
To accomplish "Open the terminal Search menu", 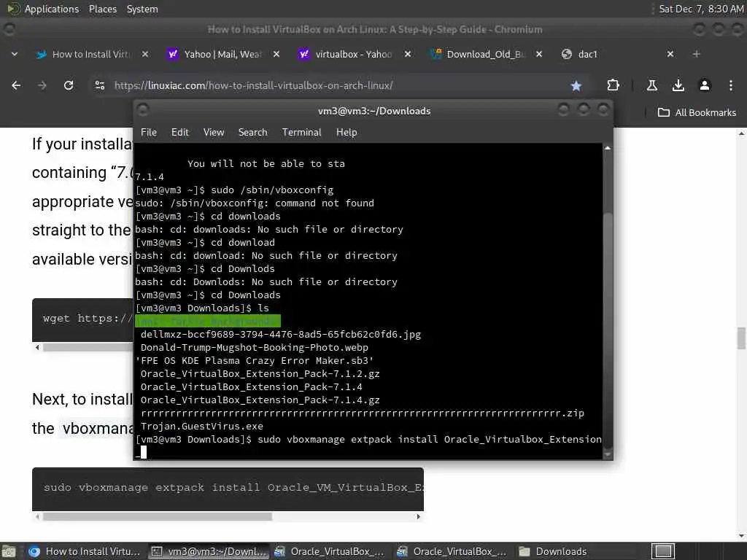I will 252,133.
